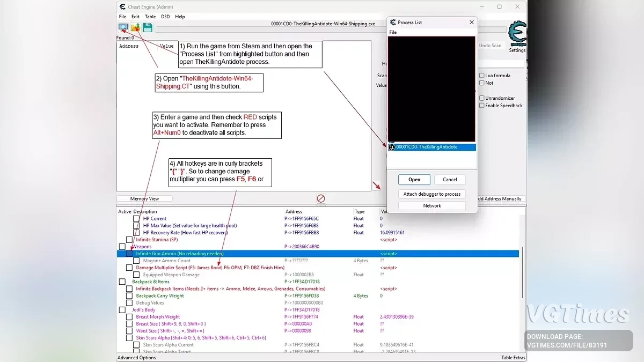Open Cheat Engine Settings logo icon
This screenshot has width=644, height=362.
pyautogui.click(x=517, y=33)
